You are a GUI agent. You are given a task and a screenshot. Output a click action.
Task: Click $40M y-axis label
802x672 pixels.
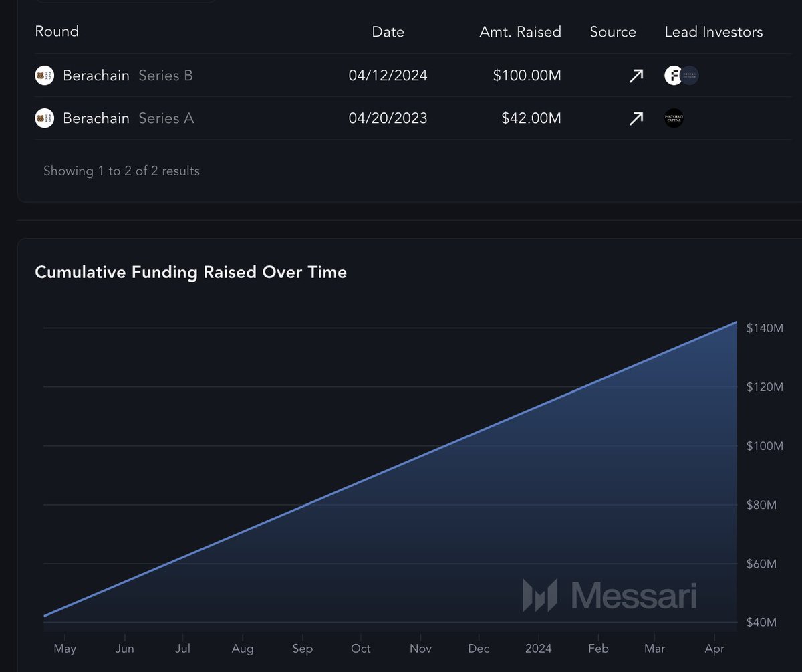761,623
